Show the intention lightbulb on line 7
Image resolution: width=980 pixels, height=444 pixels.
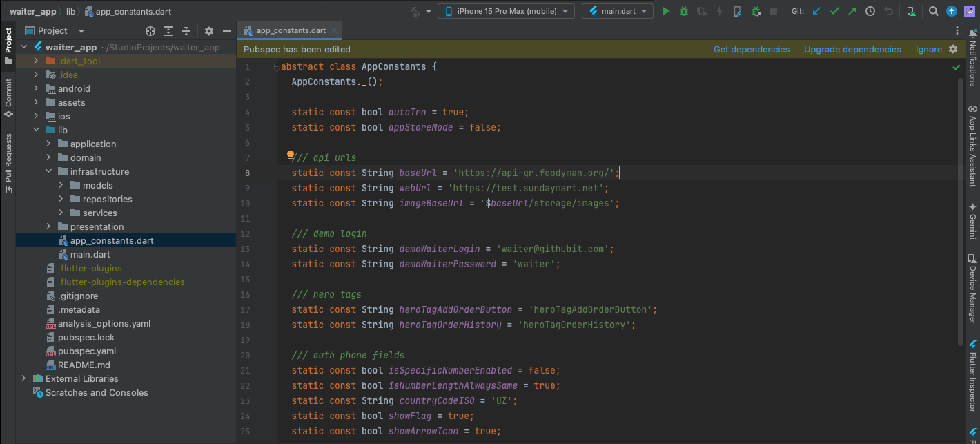point(291,156)
